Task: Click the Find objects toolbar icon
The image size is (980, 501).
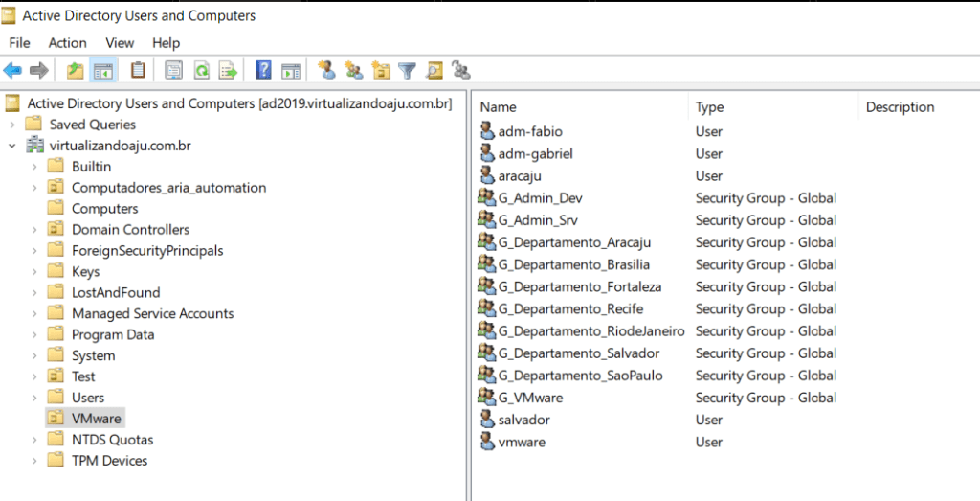Action: (x=434, y=70)
